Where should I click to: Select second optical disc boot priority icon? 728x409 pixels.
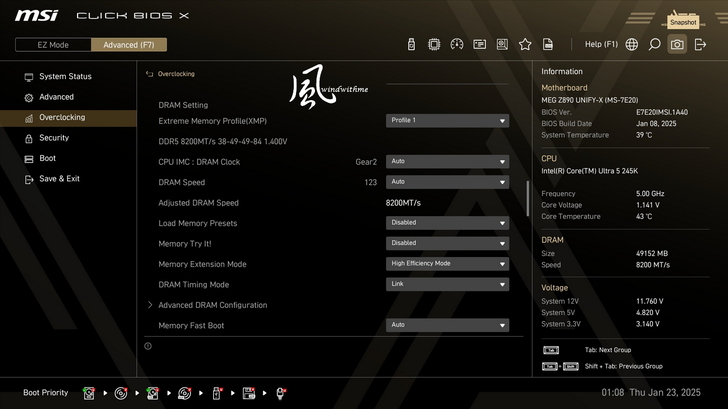coord(184,393)
